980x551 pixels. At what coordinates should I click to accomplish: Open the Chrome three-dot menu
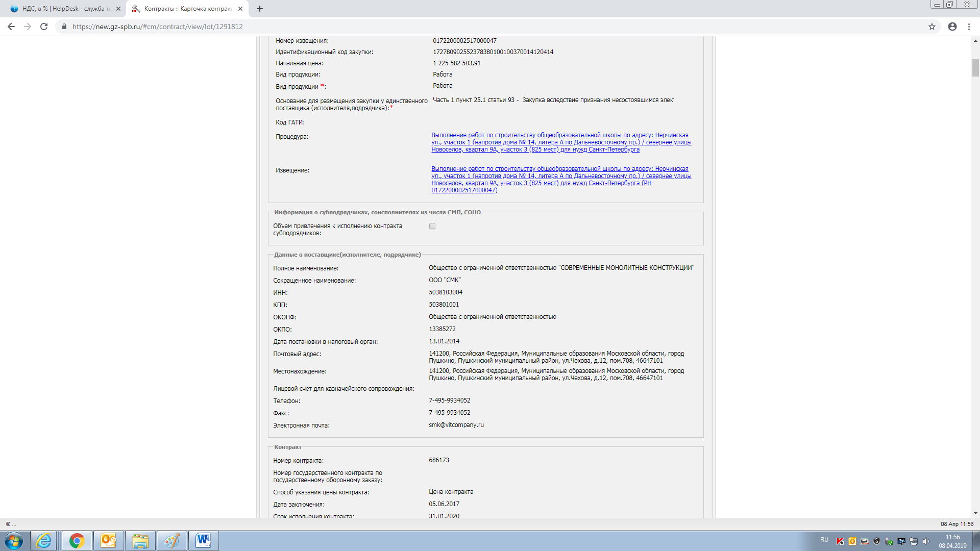click(969, 27)
